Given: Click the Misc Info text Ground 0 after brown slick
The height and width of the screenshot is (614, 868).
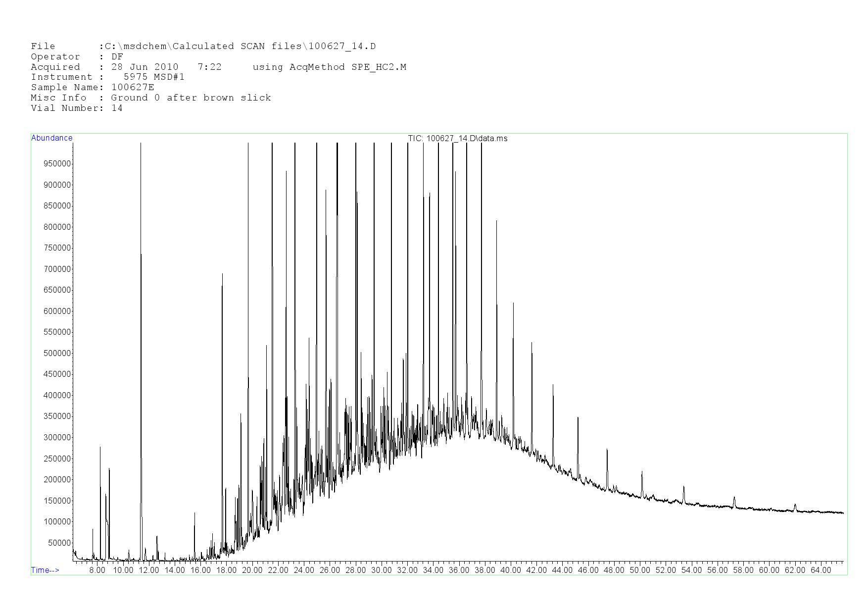Looking at the screenshot, I should (x=191, y=98).
